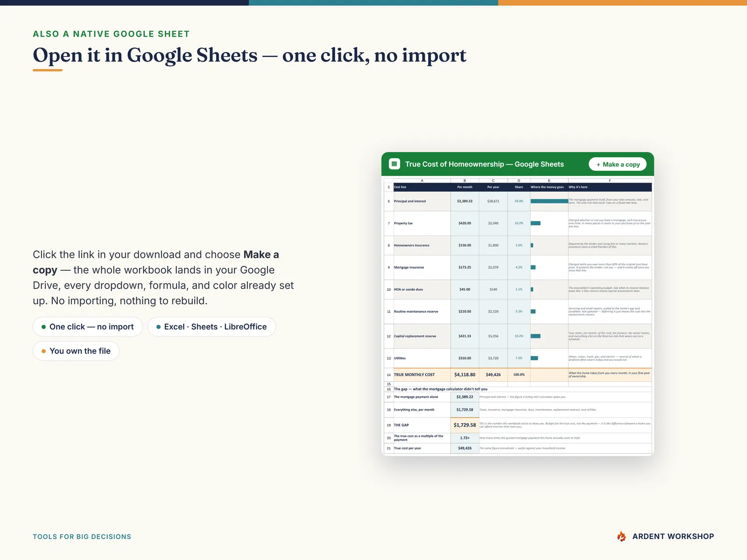Select the 'Excel · Sheets · LibreOffice' chip
Viewport: 747px width, 560px height.
point(211,327)
